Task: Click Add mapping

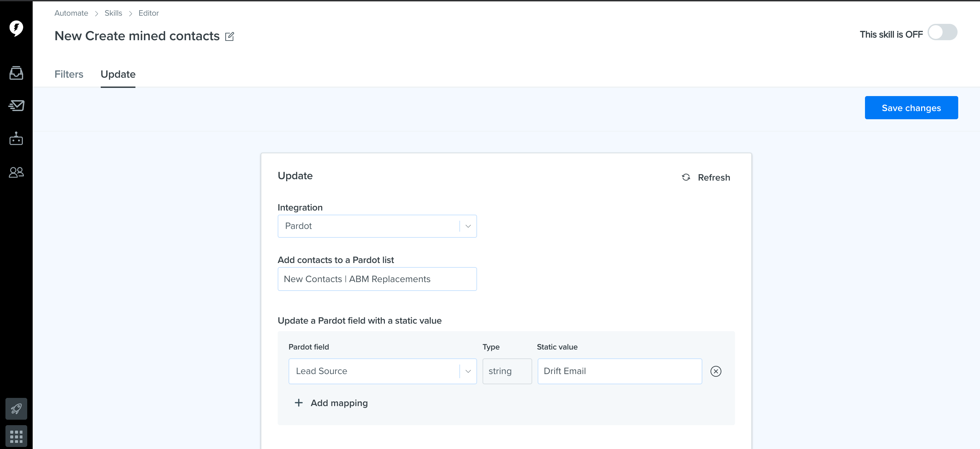Action: 331,403
